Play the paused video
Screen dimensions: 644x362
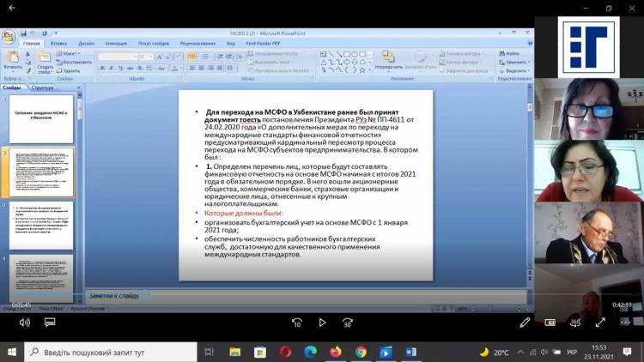(x=322, y=323)
